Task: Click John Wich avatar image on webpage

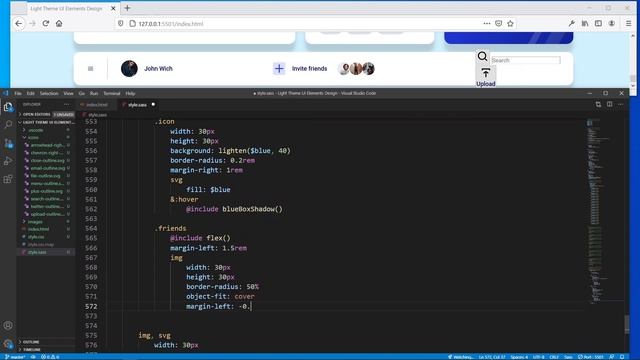Action: coord(129,69)
